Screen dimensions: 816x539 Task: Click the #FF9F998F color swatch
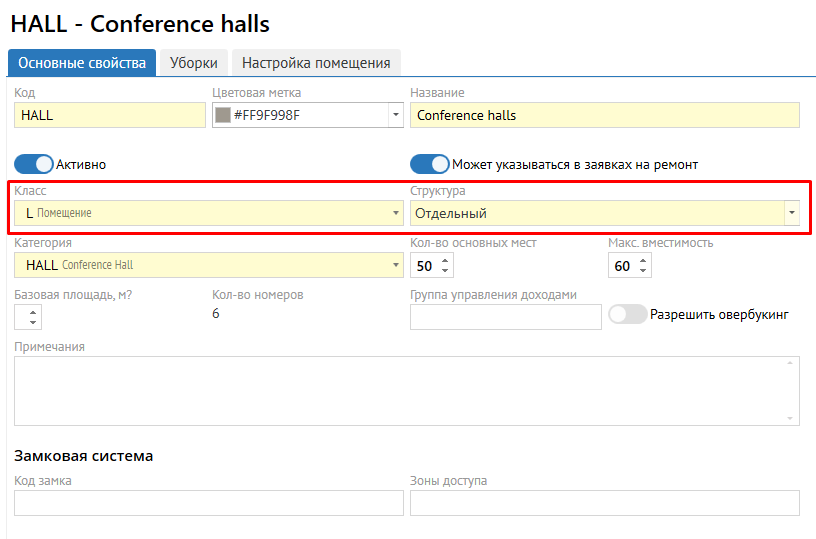click(x=223, y=115)
